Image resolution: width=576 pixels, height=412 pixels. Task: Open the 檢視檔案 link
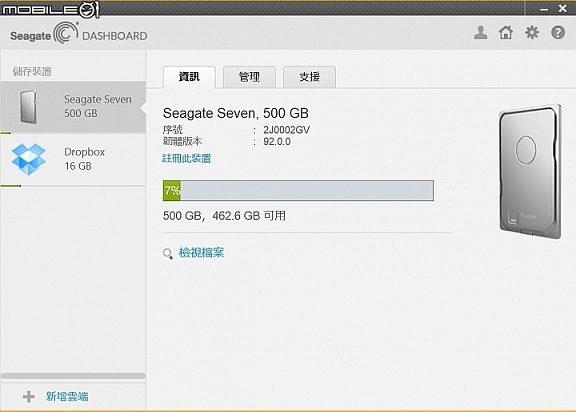click(201, 253)
